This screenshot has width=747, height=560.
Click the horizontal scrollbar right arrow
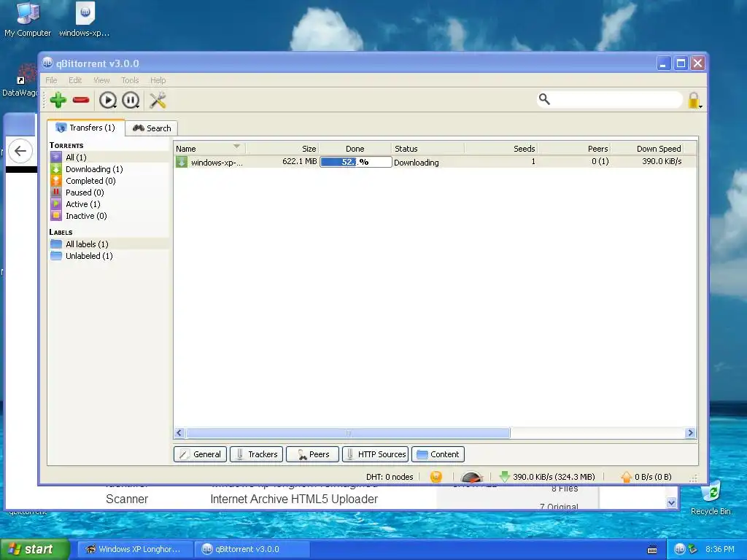690,433
